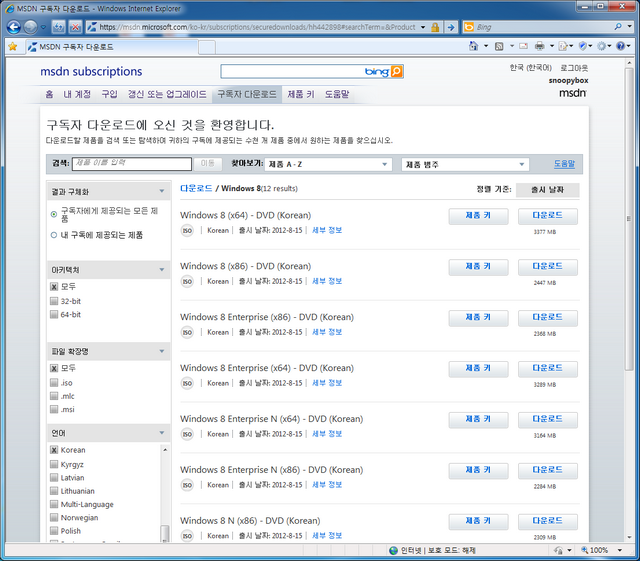Check the Multi-Language checkbox
Image resolution: width=640 pixels, height=561 pixels.
click(54, 504)
